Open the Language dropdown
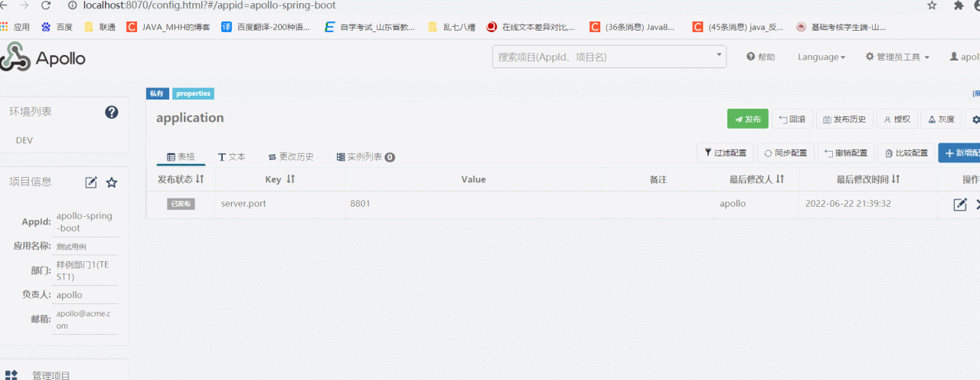This screenshot has height=380, width=980. click(x=822, y=57)
